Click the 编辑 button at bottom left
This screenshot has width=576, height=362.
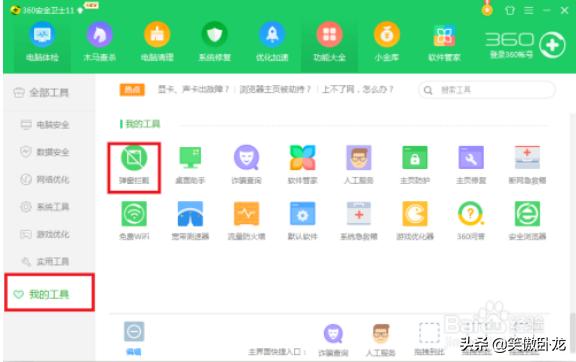(x=134, y=338)
